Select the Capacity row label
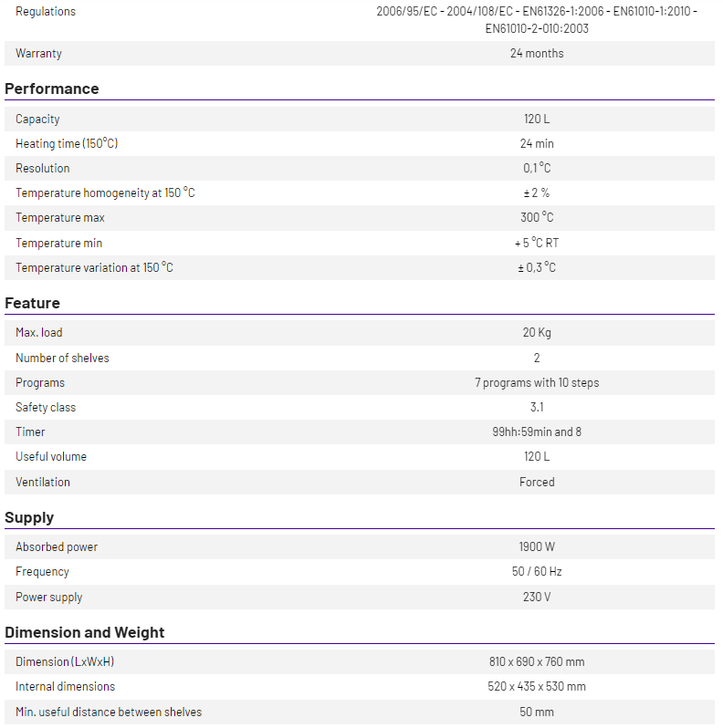Viewport: 723px width, 728px height. point(37,119)
